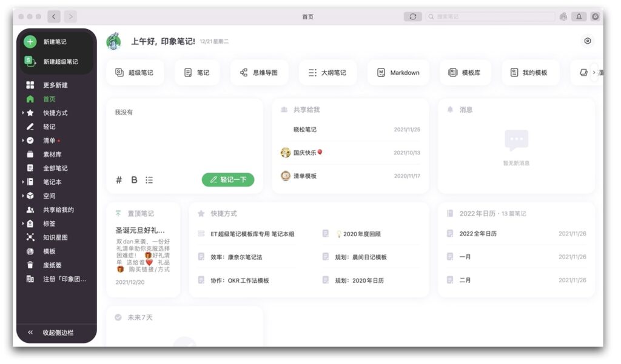The width and height of the screenshot is (621, 364).
Task: Click the green plus new note icon
Action: [x=30, y=42]
